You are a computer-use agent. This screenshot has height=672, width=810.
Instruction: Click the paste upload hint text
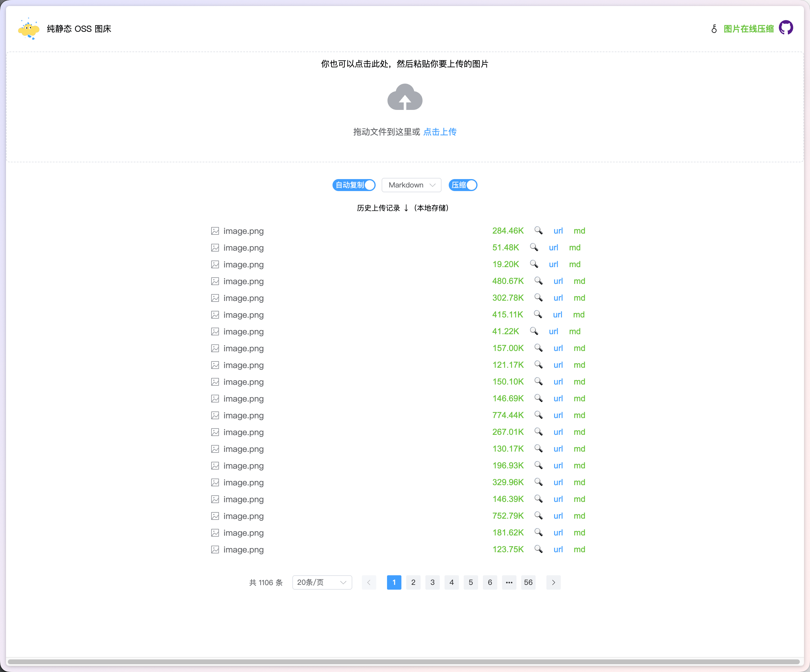coord(405,64)
